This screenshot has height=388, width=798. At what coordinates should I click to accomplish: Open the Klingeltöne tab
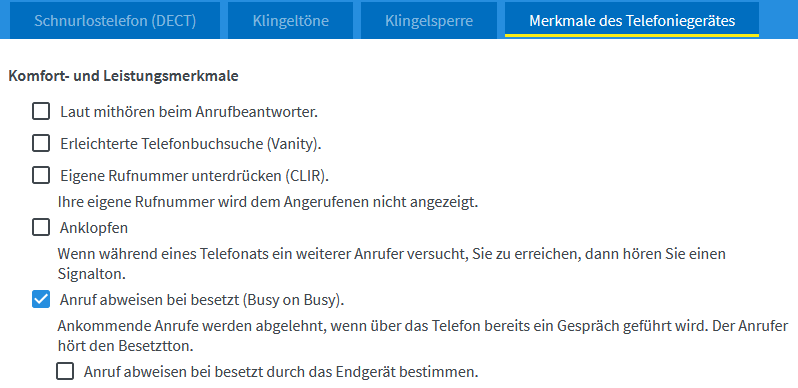tap(291, 21)
